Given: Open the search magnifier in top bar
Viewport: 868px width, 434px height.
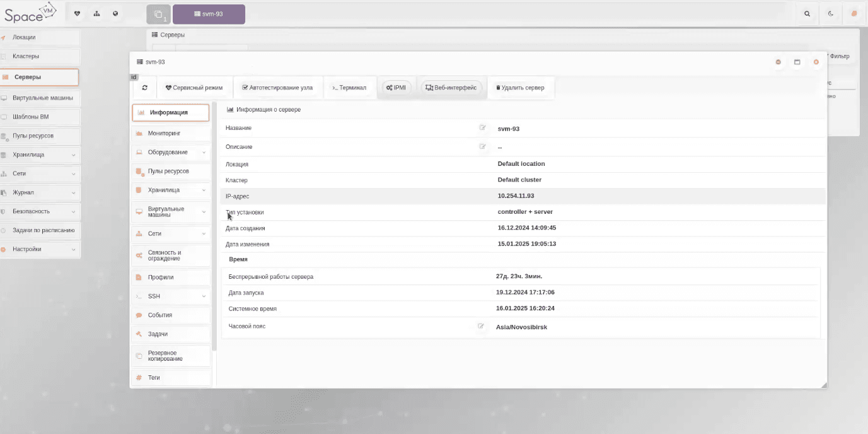Looking at the screenshot, I should (807, 14).
